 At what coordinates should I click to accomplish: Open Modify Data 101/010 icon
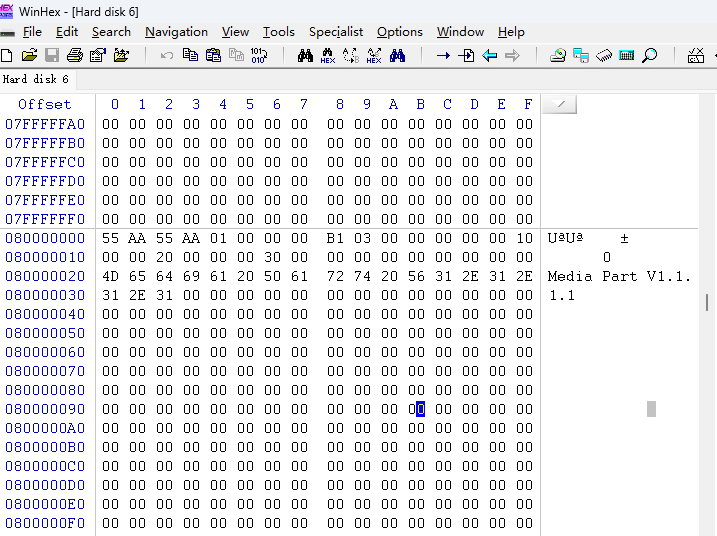click(x=259, y=56)
